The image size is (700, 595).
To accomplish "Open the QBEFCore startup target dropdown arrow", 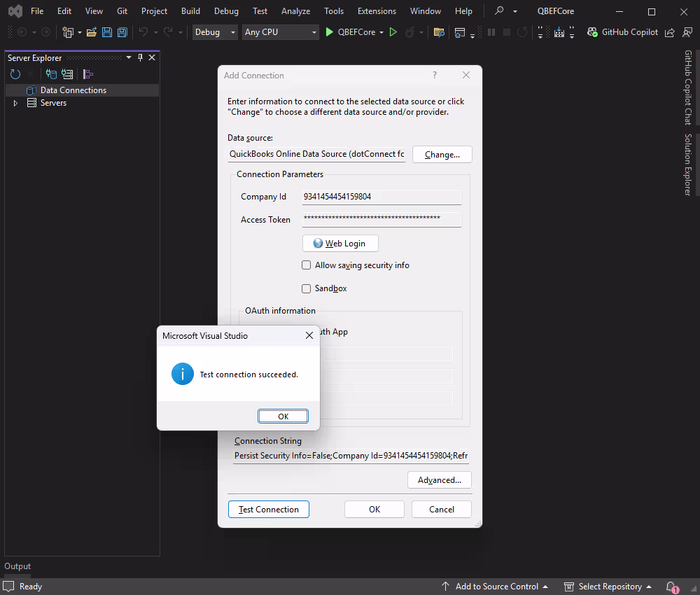I will pos(381,33).
